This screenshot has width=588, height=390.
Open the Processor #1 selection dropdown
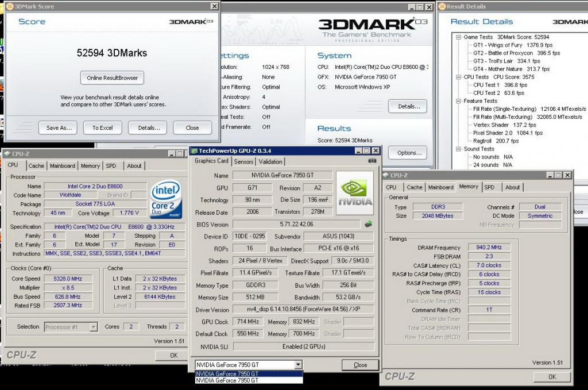tap(94, 327)
